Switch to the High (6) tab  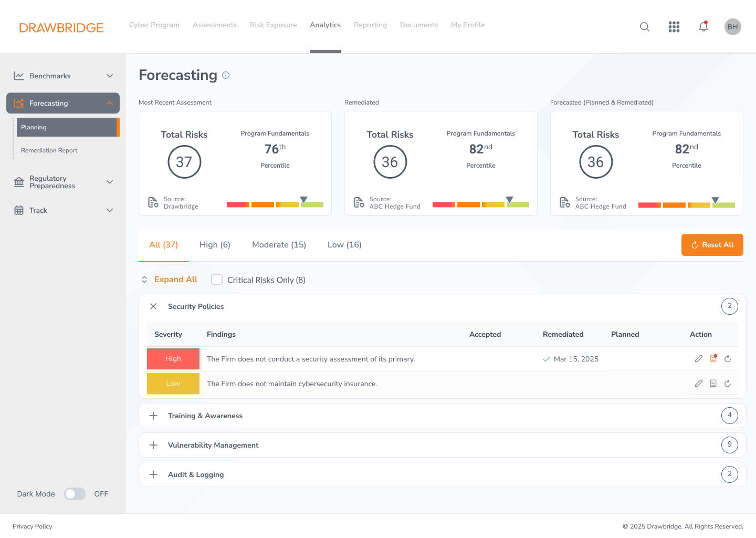[215, 245]
